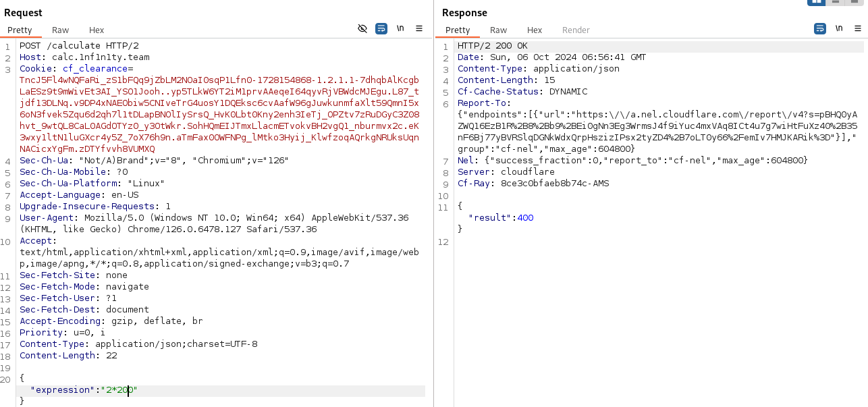This screenshot has height=407, width=868.
Task: Open the Response viewer hamburger menu
Action: coord(858,28)
